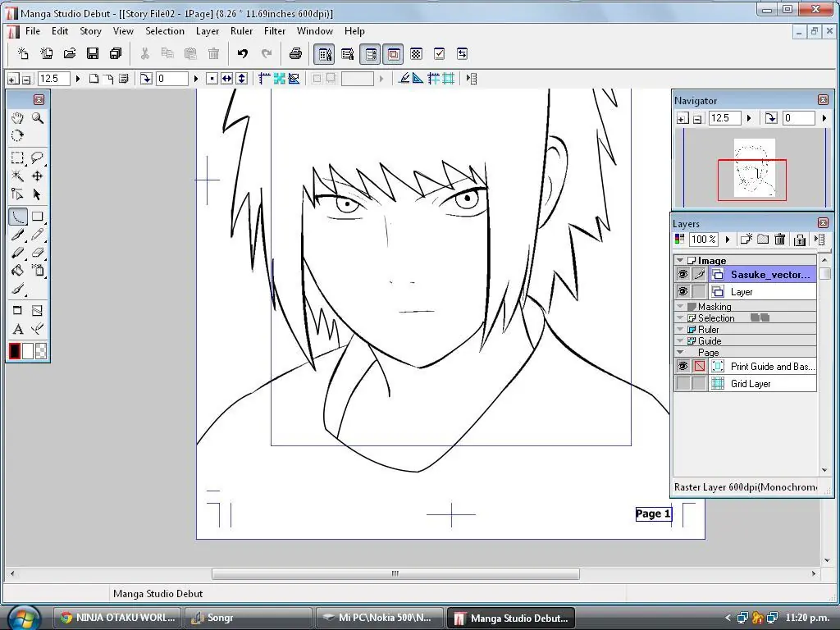Toggle edit box on 'Layer' row
Image resolution: width=840 pixels, height=630 pixels.
pos(699,291)
